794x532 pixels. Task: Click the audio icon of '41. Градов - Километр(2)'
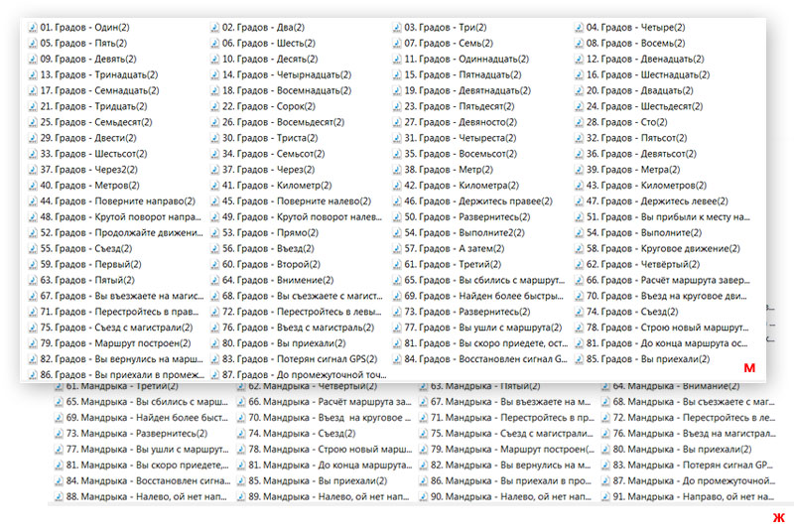(214, 186)
